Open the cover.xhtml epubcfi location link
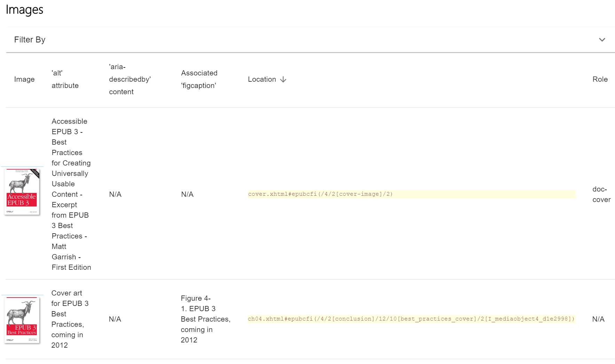This screenshot has width=615, height=364. pyautogui.click(x=320, y=194)
